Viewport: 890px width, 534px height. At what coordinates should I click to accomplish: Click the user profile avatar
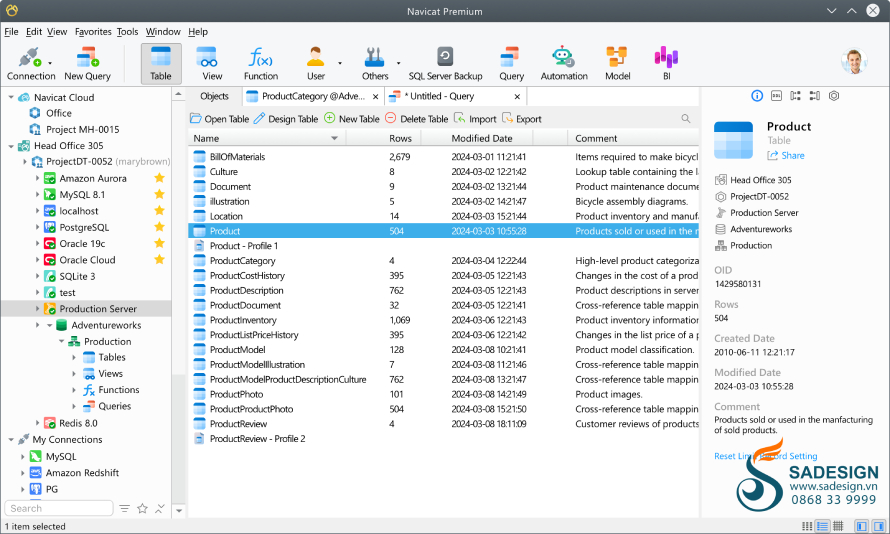(x=854, y=61)
